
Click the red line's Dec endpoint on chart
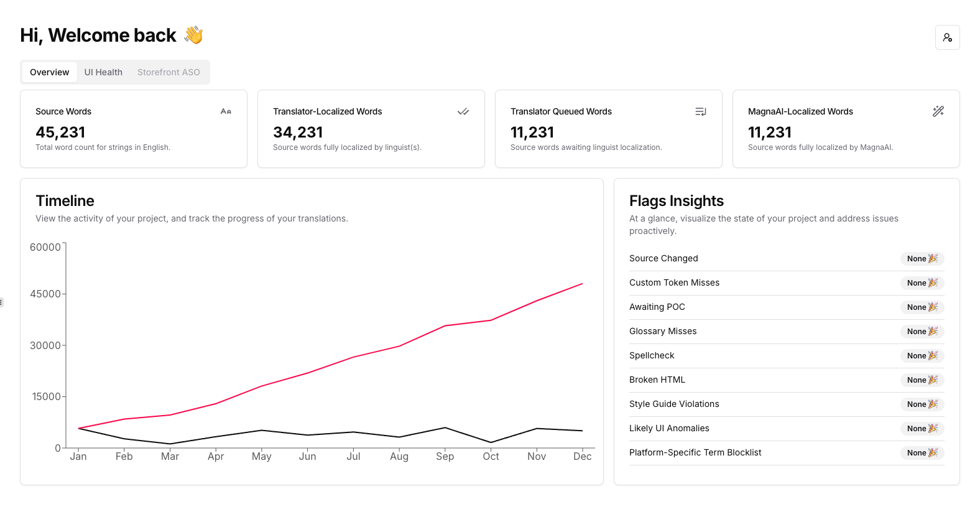583,284
